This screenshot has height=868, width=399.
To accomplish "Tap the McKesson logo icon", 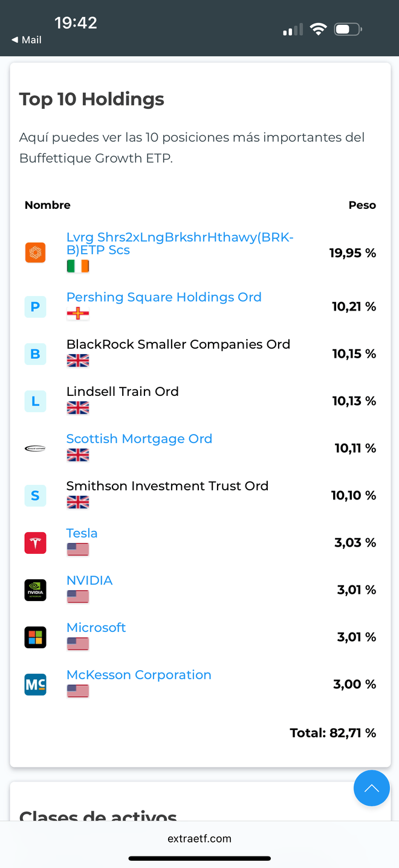I will tap(35, 685).
